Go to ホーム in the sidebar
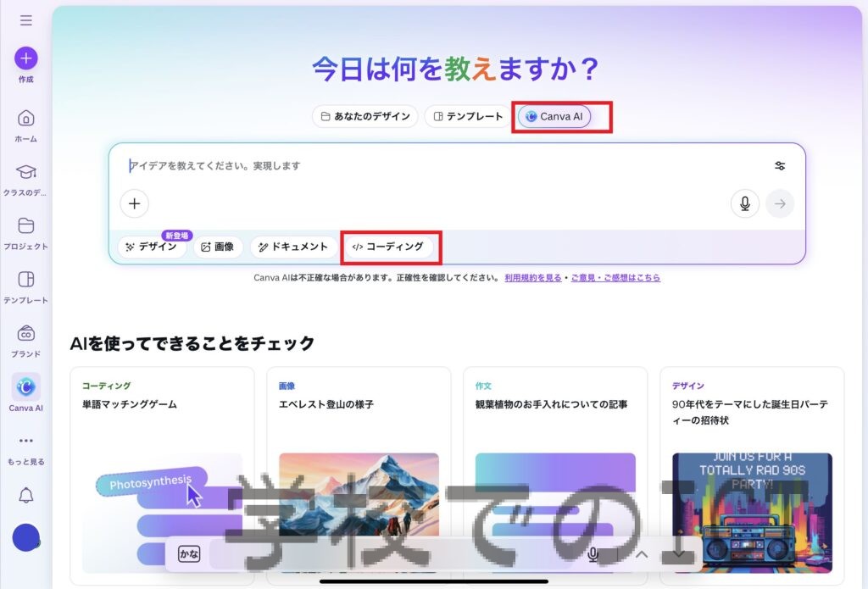The width and height of the screenshot is (868, 589). [x=26, y=119]
